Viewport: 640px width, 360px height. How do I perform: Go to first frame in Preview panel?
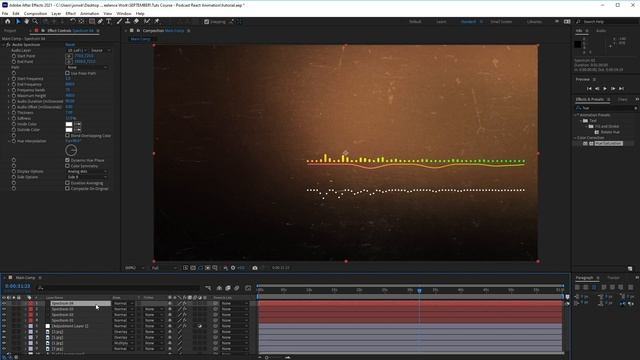tap(589, 89)
